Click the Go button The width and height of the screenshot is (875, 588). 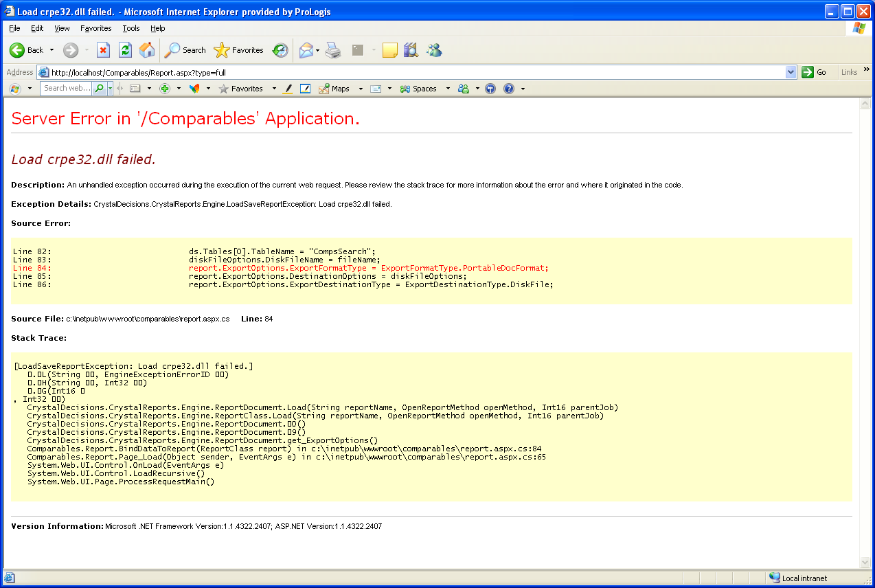[815, 72]
